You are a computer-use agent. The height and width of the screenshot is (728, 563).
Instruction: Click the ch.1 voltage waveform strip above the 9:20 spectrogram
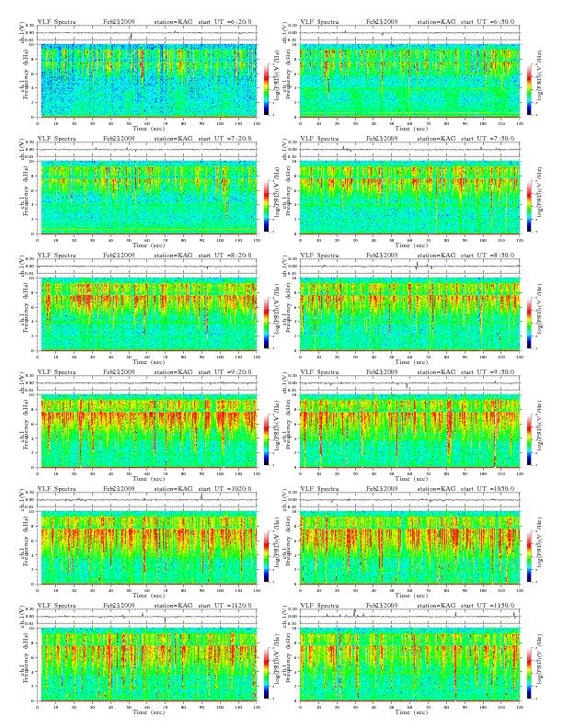tap(147, 383)
